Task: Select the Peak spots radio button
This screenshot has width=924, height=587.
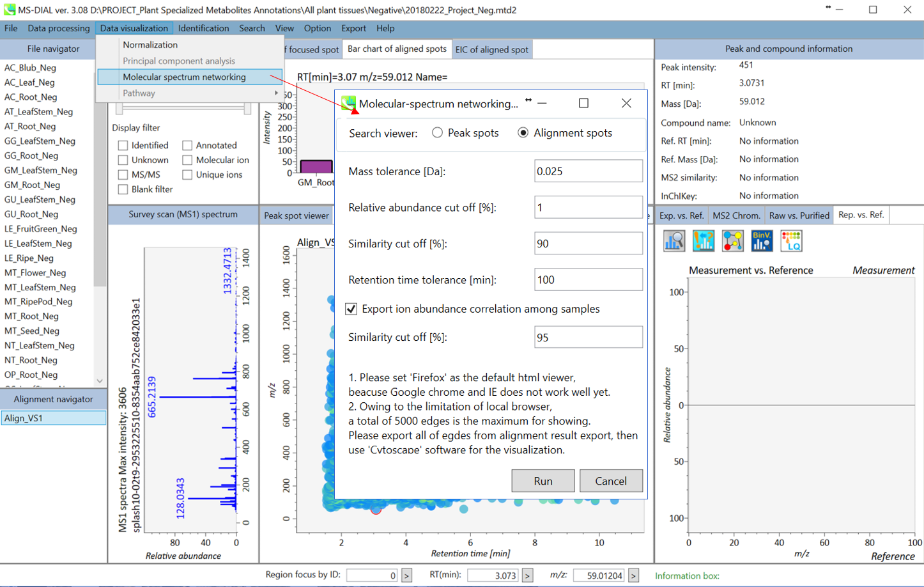Action: [x=437, y=132]
